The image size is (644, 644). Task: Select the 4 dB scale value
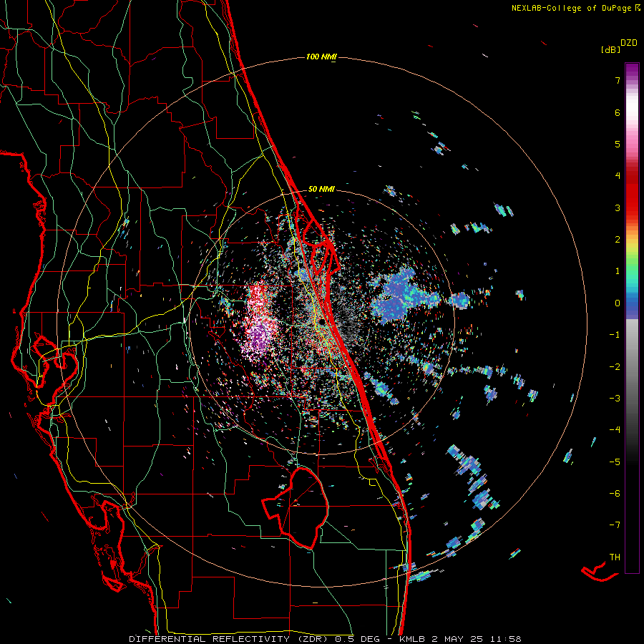(x=618, y=176)
